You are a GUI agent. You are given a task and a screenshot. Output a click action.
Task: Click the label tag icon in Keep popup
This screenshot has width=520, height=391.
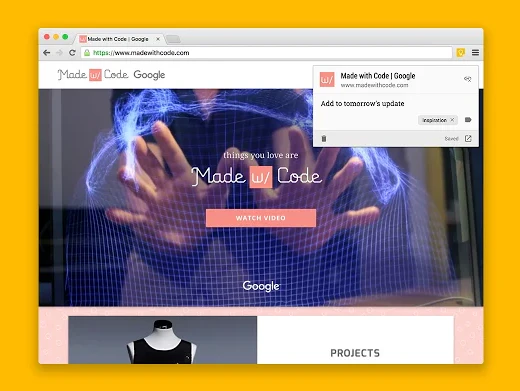[x=468, y=120]
